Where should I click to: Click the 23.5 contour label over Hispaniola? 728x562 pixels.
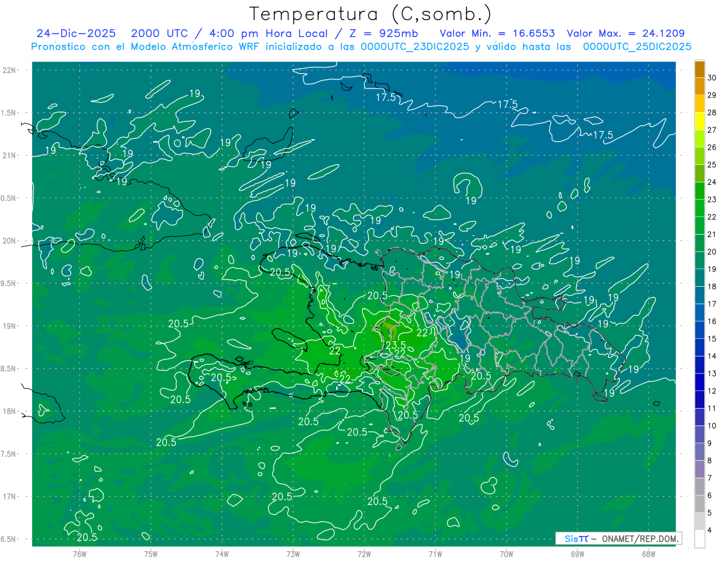click(395, 345)
